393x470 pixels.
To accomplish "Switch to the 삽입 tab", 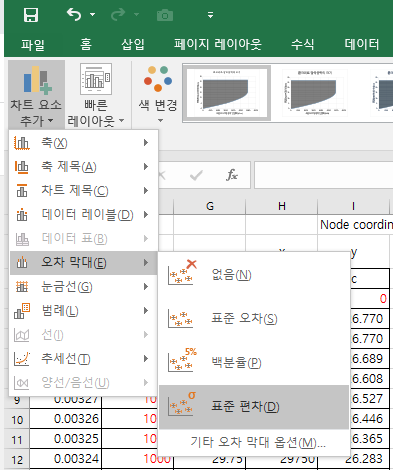I will pyautogui.click(x=133, y=44).
